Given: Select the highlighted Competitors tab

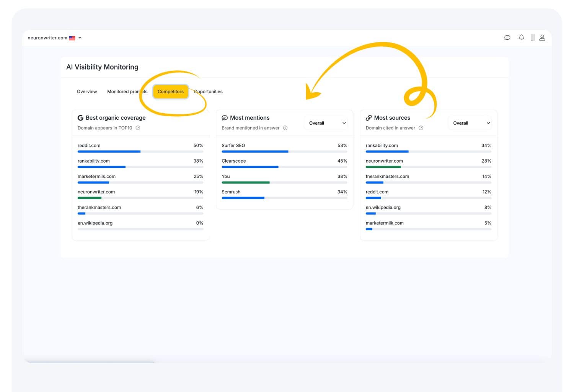Looking at the screenshot, I should pyautogui.click(x=171, y=91).
